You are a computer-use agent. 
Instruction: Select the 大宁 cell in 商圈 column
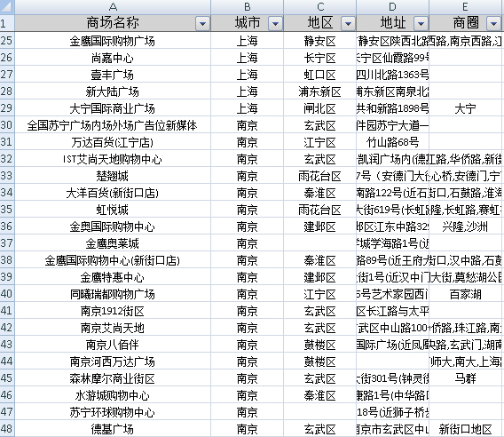point(466,108)
